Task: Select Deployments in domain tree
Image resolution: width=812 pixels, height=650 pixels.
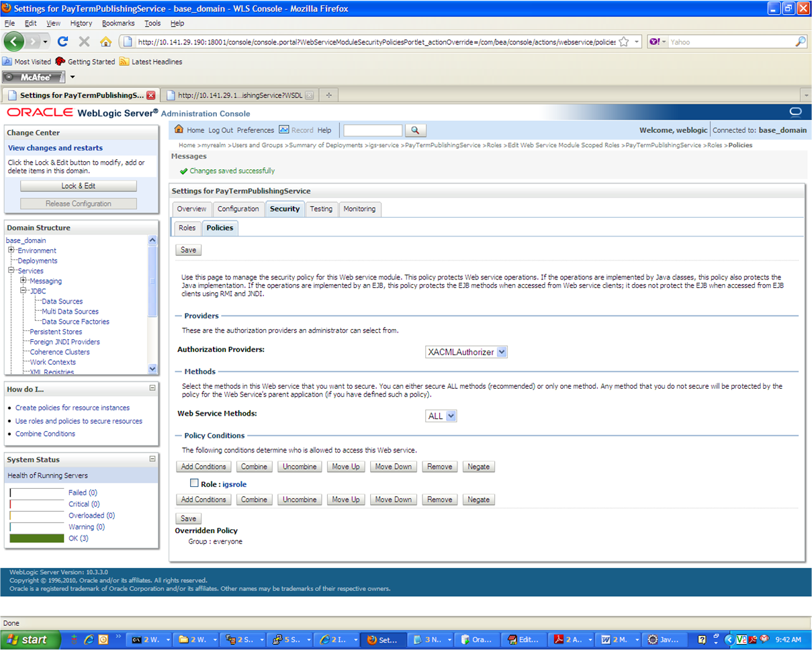Action: pyautogui.click(x=38, y=261)
